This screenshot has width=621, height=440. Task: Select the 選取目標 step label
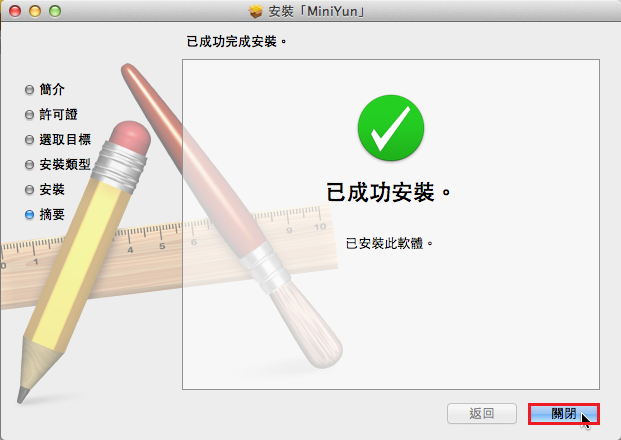(x=65, y=139)
